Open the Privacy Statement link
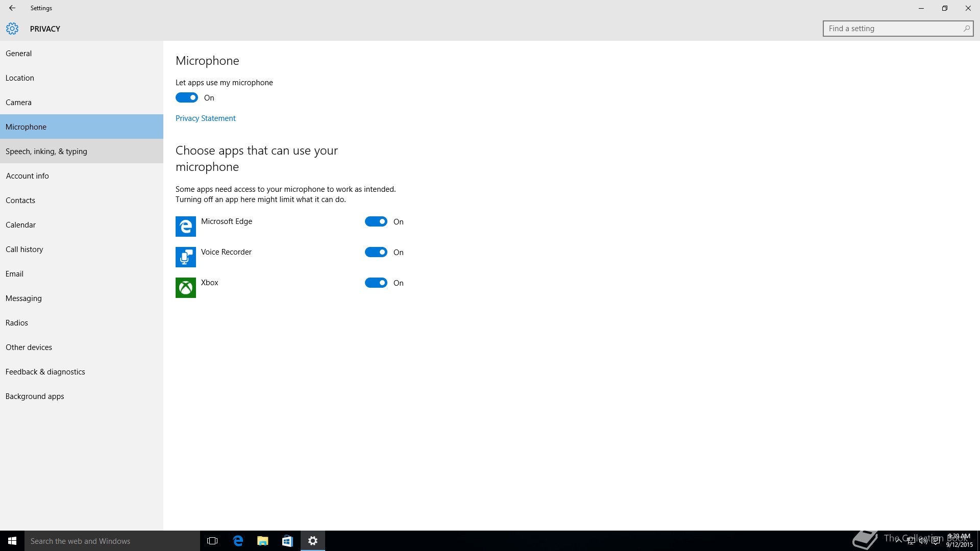 205,118
